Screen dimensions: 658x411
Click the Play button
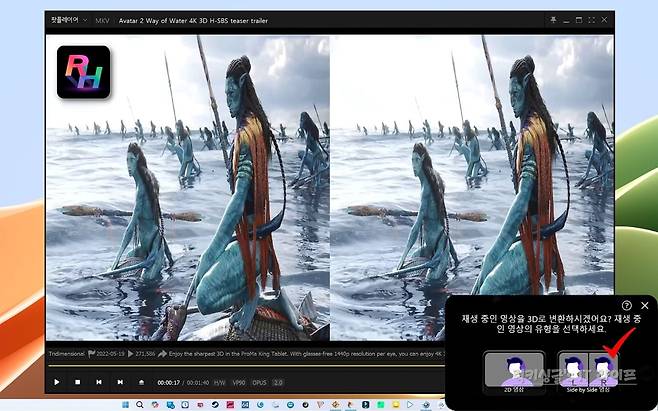[x=56, y=382]
